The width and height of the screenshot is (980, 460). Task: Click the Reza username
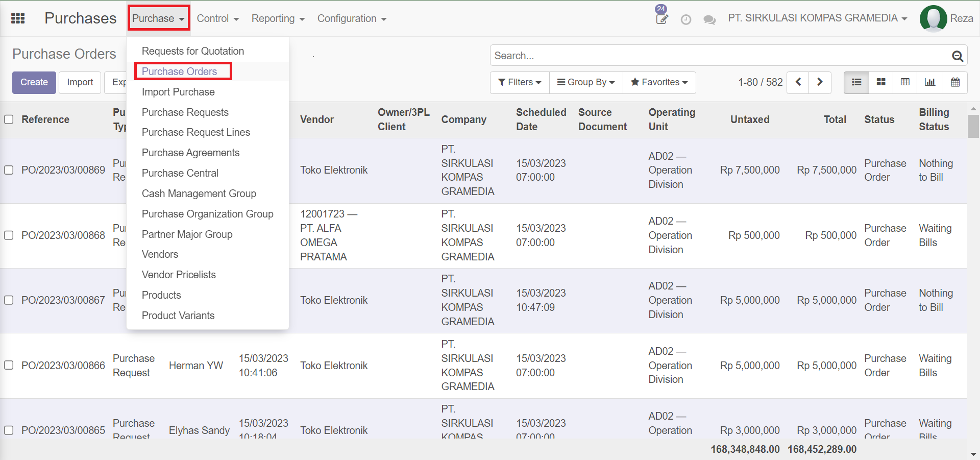tap(962, 18)
